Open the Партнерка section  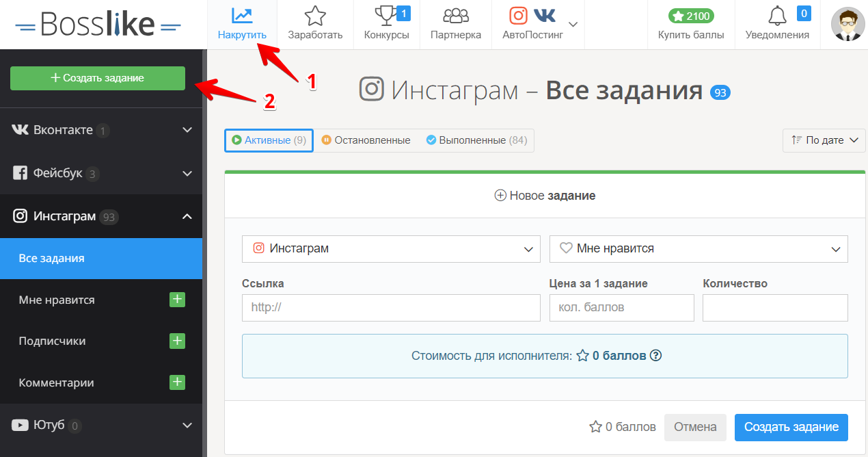coord(456,25)
